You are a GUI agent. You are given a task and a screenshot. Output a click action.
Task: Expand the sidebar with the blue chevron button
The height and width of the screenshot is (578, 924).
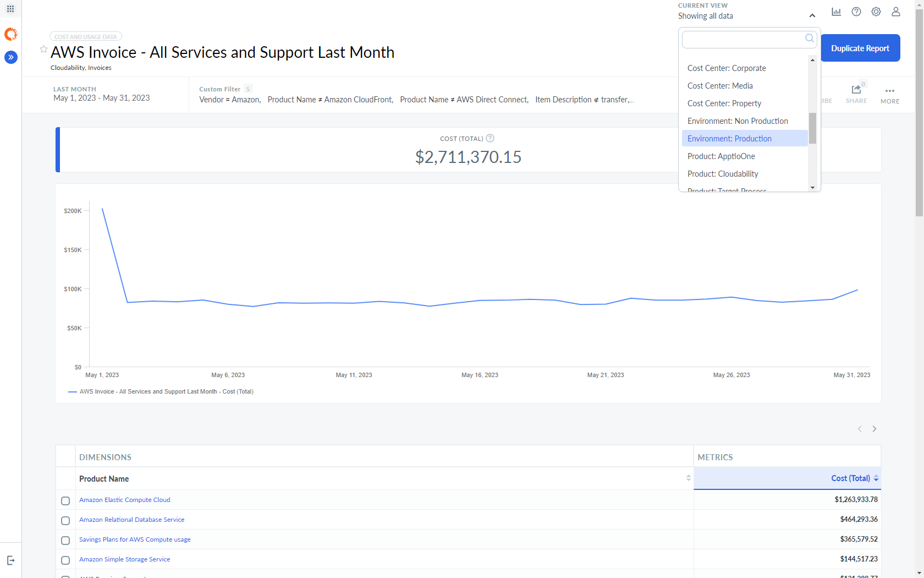pyautogui.click(x=10, y=57)
